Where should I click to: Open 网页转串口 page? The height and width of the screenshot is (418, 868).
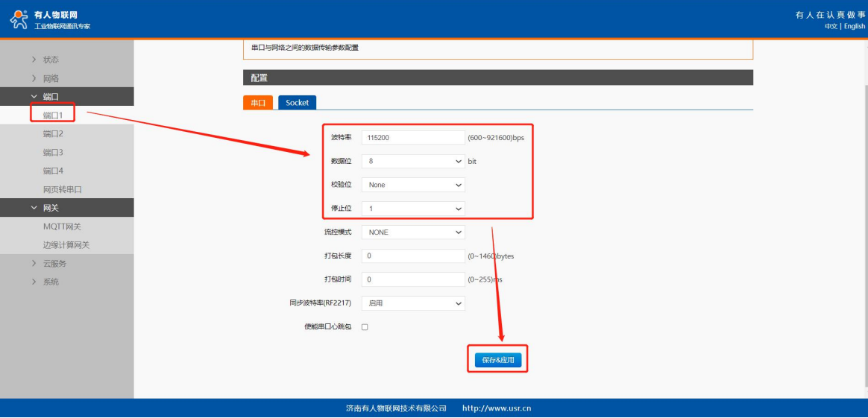62,189
